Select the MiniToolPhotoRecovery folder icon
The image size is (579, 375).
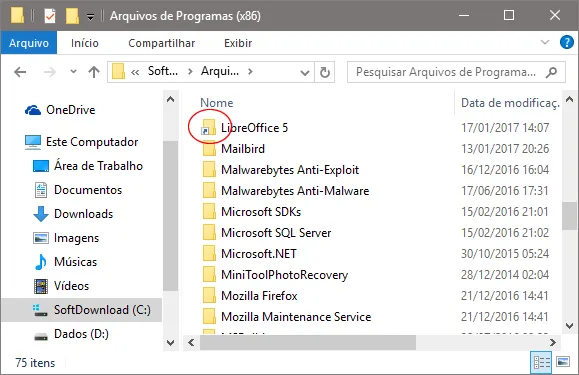coord(209,275)
